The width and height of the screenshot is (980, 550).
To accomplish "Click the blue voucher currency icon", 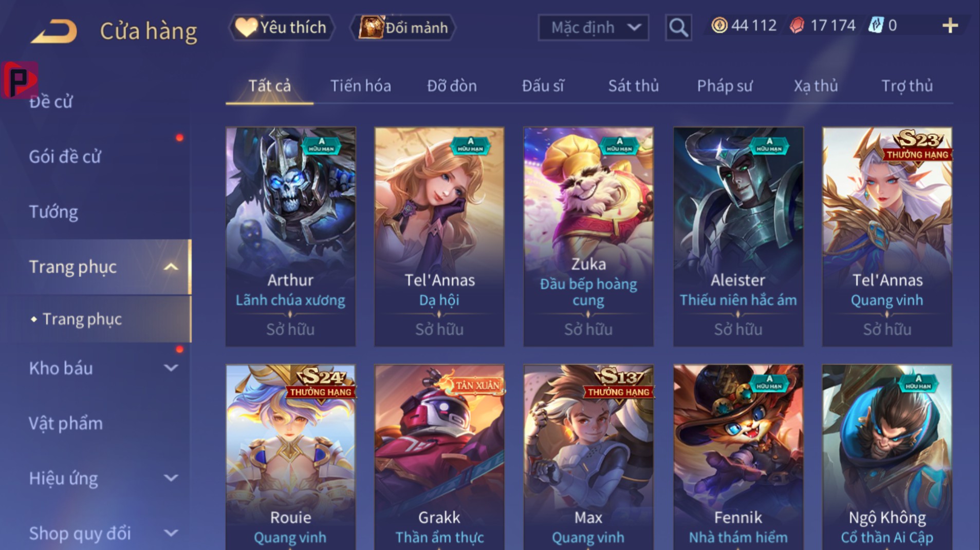I will coord(875,25).
